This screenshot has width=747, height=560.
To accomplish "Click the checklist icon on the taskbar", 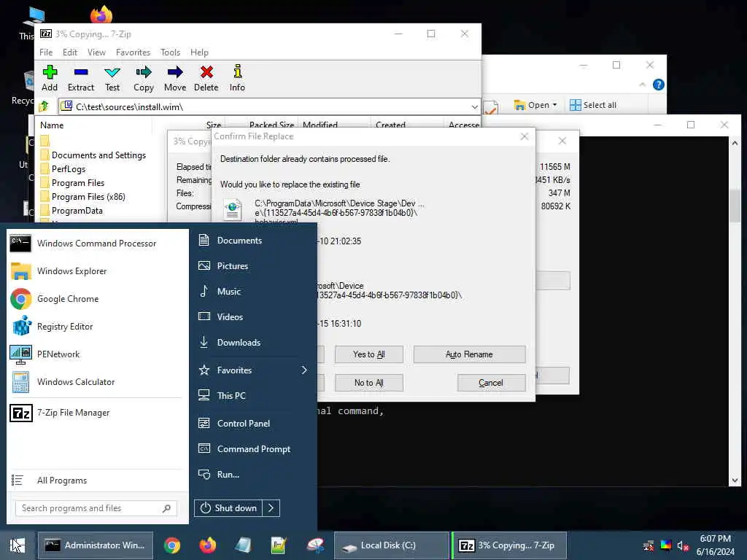I will pyautogui.click(x=278, y=545).
